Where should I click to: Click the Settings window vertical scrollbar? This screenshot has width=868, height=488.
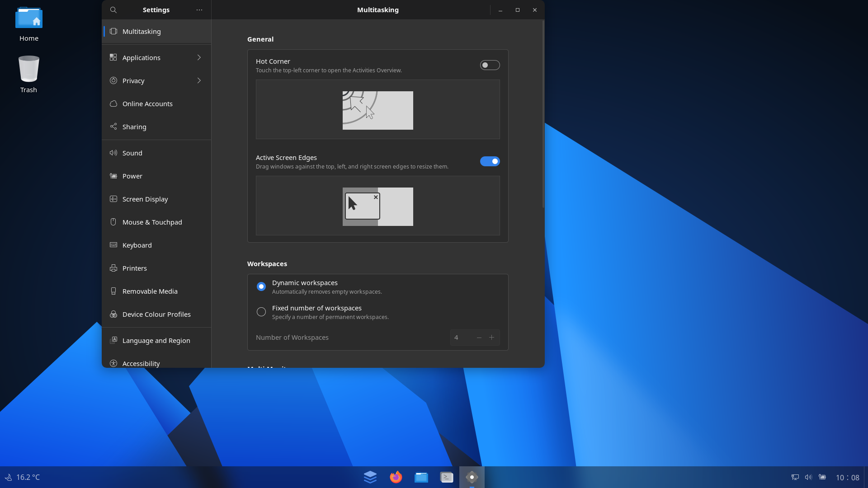[x=543, y=114]
